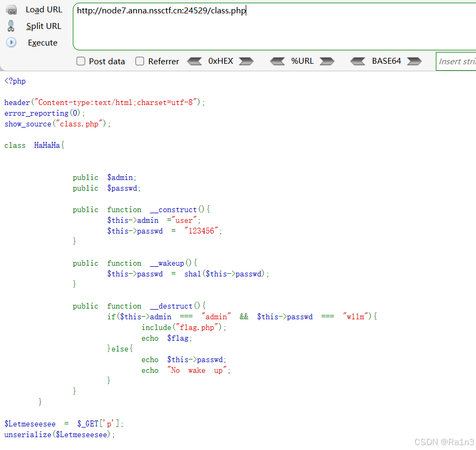Click the Load URL text label
Image resolution: width=476 pixels, height=450 pixels.
click(x=43, y=9)
